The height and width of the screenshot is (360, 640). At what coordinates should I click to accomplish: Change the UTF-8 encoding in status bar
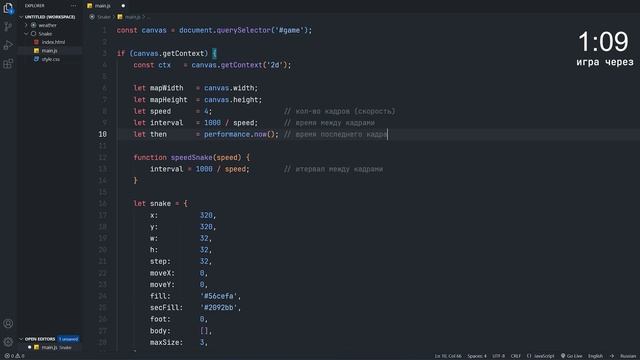pos(498,356)
